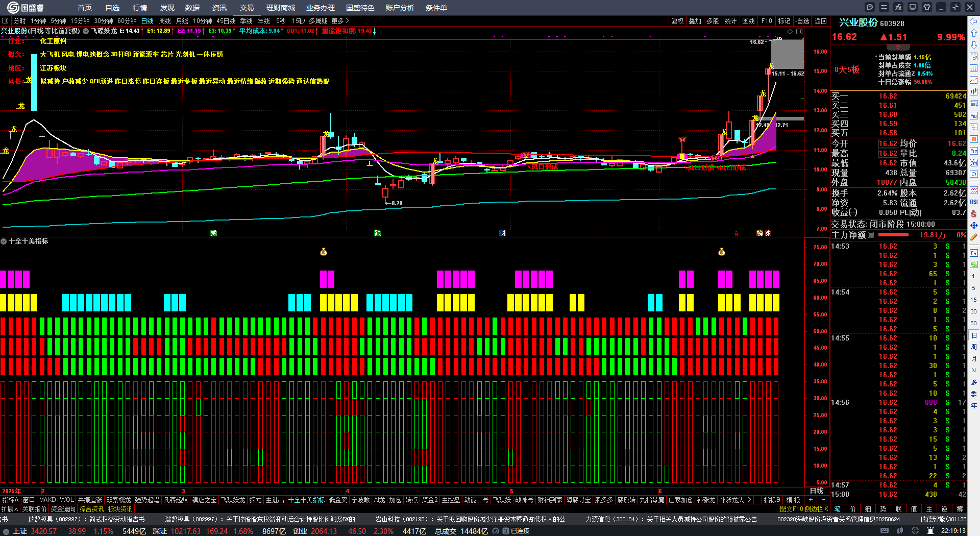
Task: Click the 减 event marker under chart
Action: (x=213, y=233)
